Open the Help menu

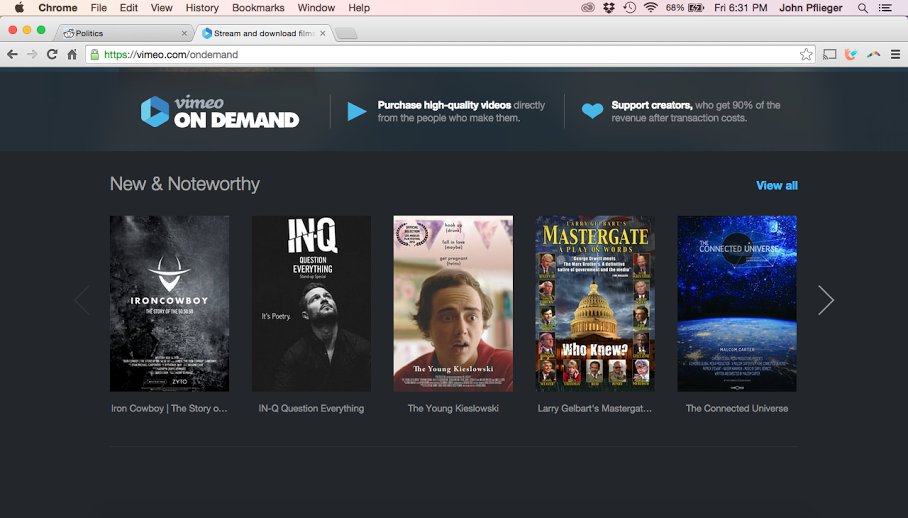coord(359,8)
